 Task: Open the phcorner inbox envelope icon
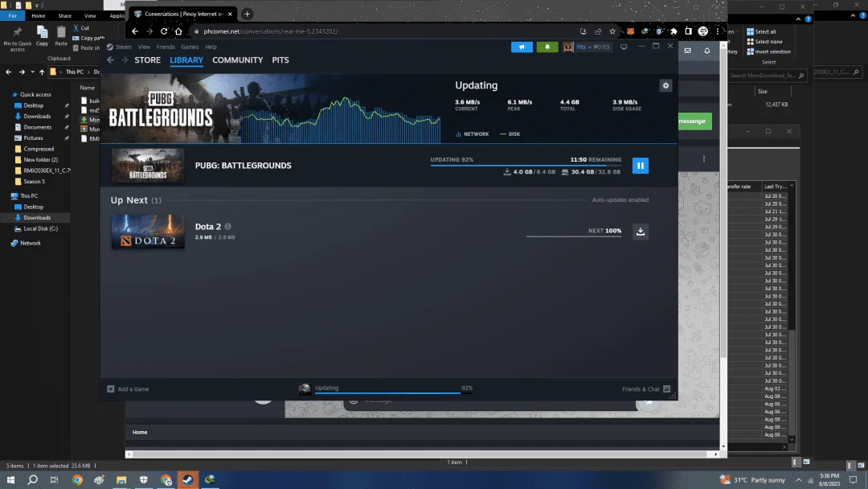click(687, 51)
